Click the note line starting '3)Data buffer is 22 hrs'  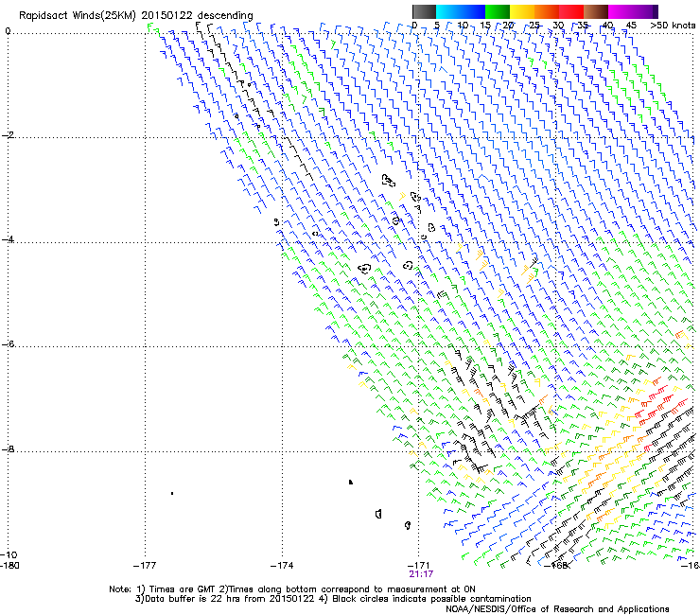click(333, 599)
